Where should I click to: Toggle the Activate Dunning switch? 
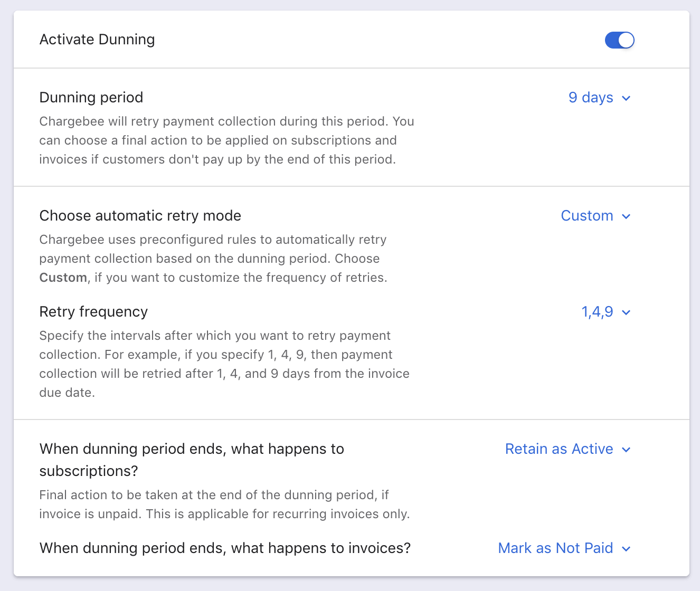pos(619,40)
